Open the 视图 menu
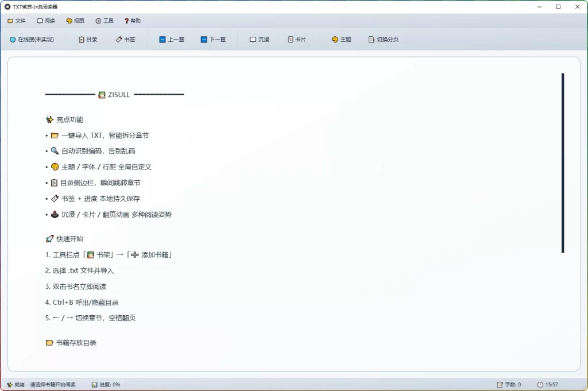Screen dimensions: 588x391 (x=75, y=20)
